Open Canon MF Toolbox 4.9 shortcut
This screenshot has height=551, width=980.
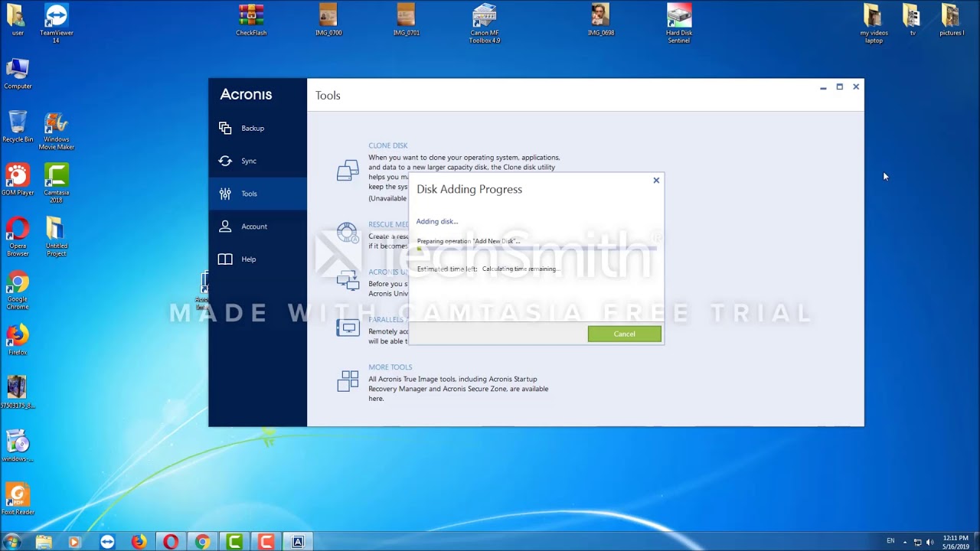coord(484,24)
